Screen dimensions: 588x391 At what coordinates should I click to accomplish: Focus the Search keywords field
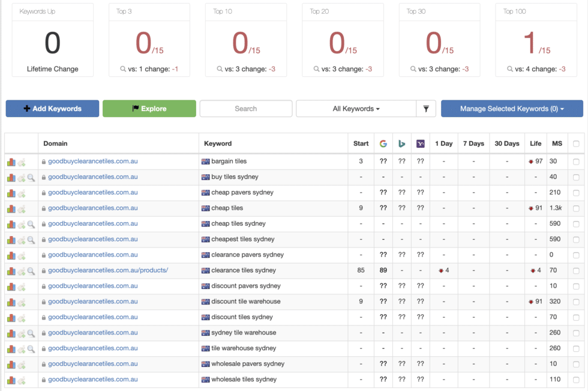tap(246, 109)
